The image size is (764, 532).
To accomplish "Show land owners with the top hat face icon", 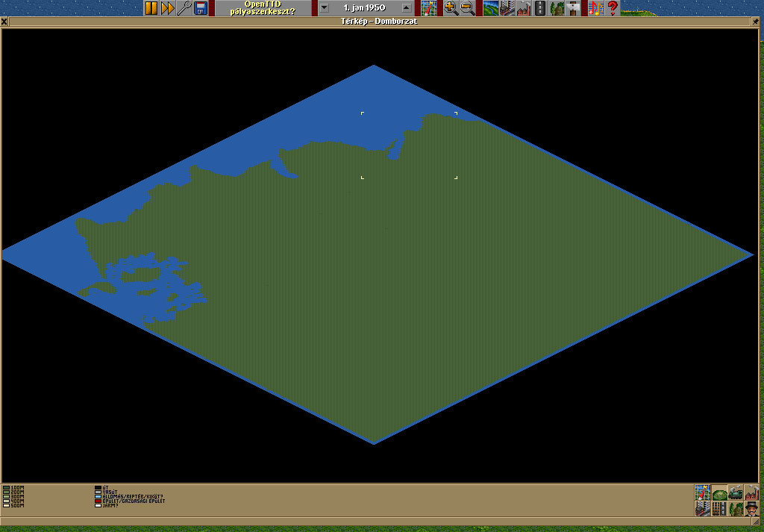I will coord(751,509).
